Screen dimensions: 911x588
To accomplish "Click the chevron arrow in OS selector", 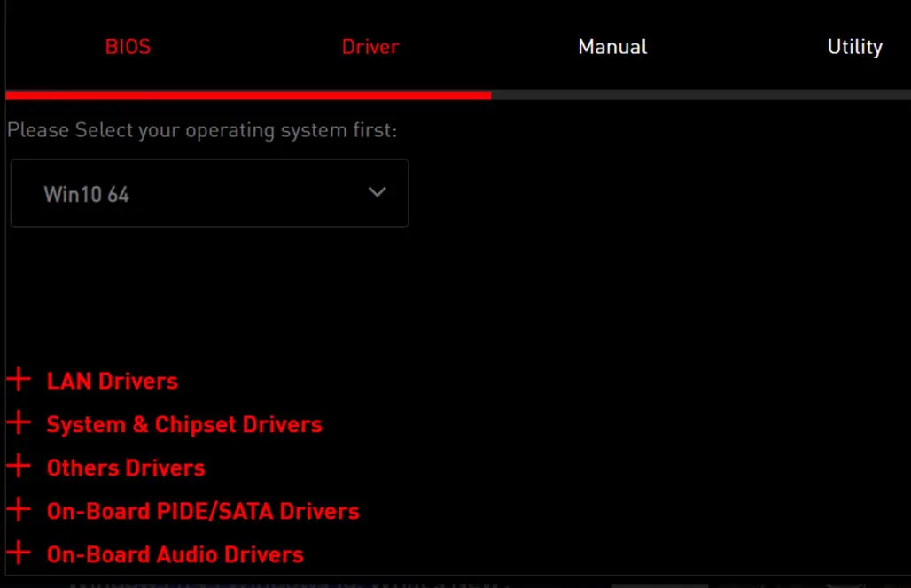I will point(377,192).
